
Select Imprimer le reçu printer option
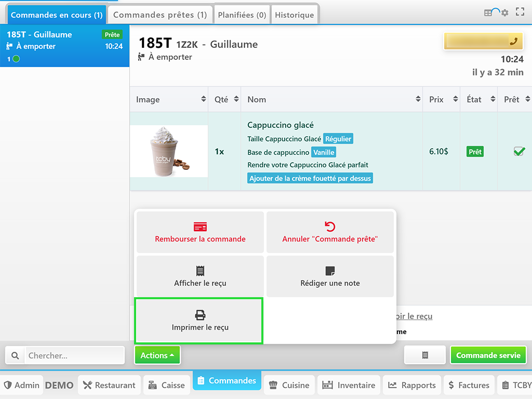pyautogui.click(x=199, y=321)
